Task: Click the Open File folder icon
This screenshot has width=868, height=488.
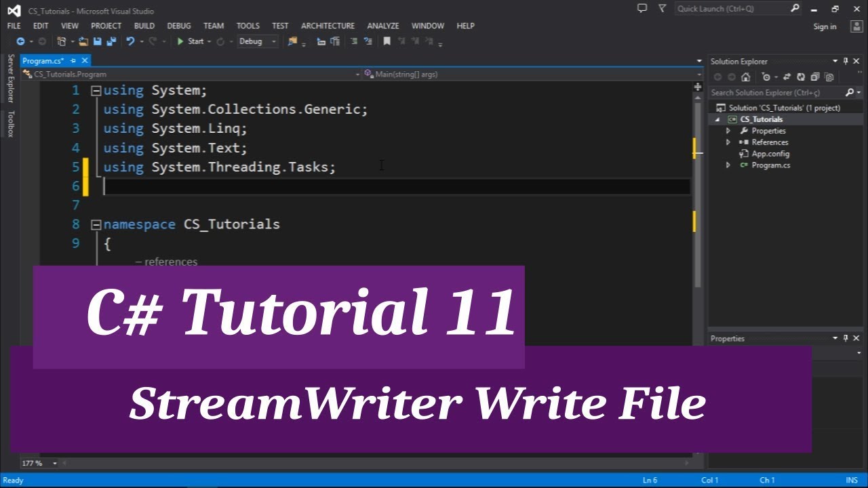Action: [83, 41]
